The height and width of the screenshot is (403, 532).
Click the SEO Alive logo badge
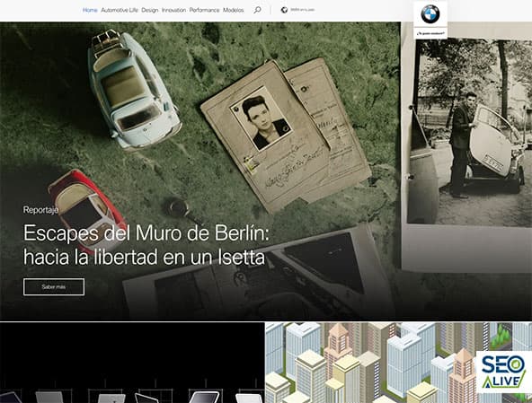504,372
